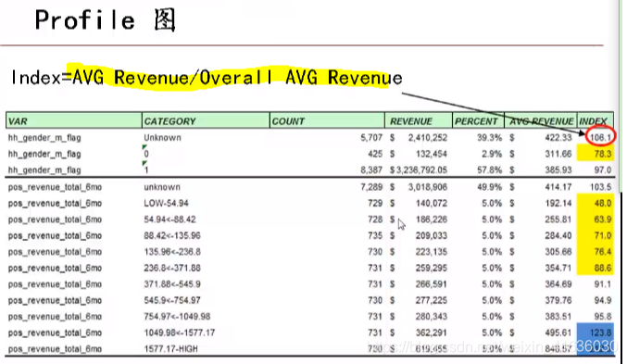Viewport: 627px width, 364px height.
Task: Select the index cell '94.9'
Action: (x=603, y=300)
